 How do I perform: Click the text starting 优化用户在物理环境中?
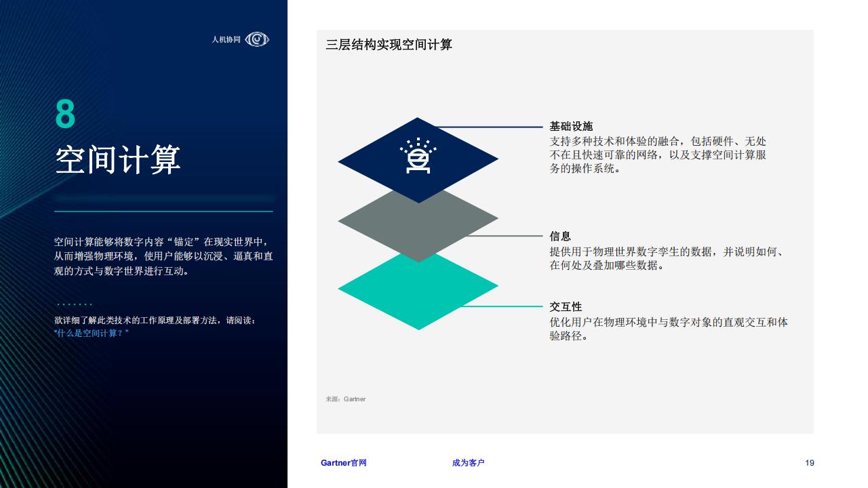point(669,329)
